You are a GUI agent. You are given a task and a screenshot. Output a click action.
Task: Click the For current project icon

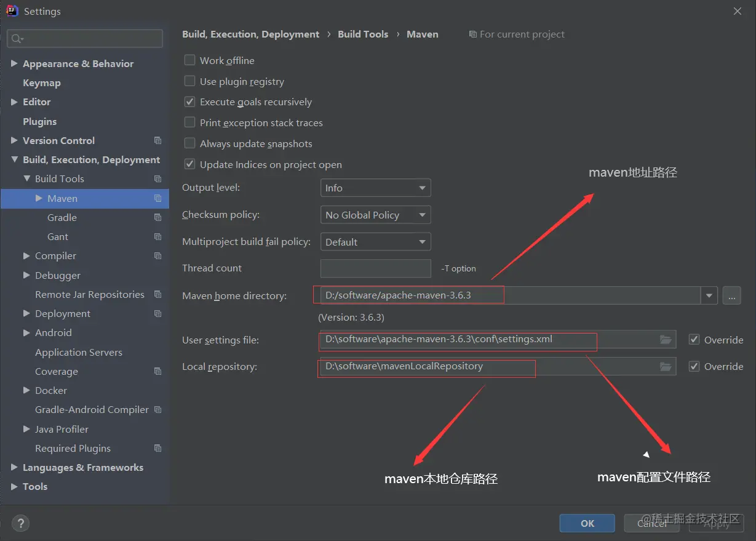click(x=472, y=34)
